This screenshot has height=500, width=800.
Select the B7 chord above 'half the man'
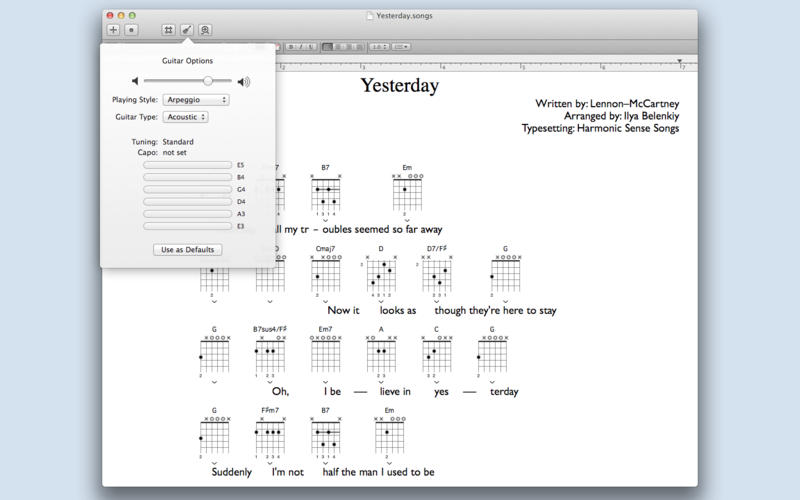[326, 434]
